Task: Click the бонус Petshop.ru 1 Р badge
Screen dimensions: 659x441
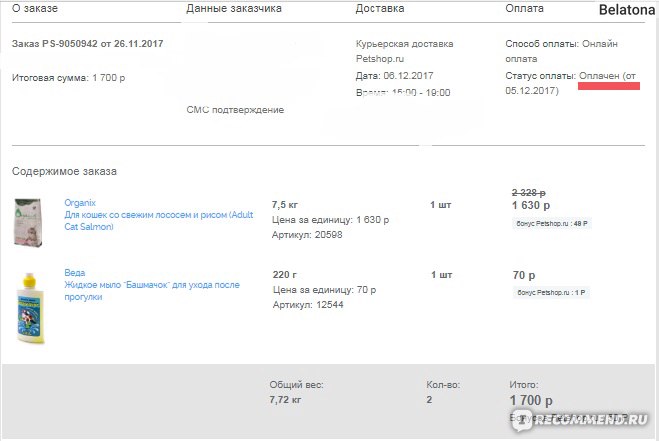Action: (551, 293)
